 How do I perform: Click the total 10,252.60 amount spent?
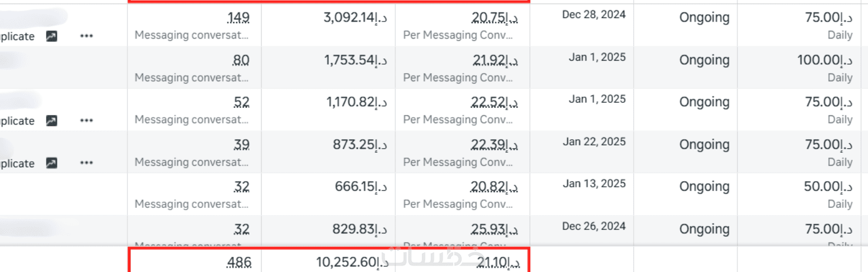[352, 262]
